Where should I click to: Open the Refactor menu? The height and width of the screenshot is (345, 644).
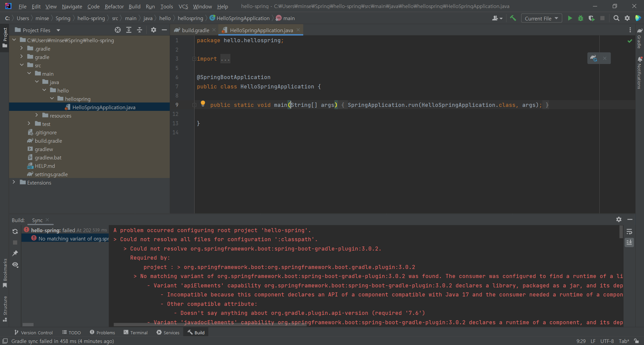click(x=114, y=6)
